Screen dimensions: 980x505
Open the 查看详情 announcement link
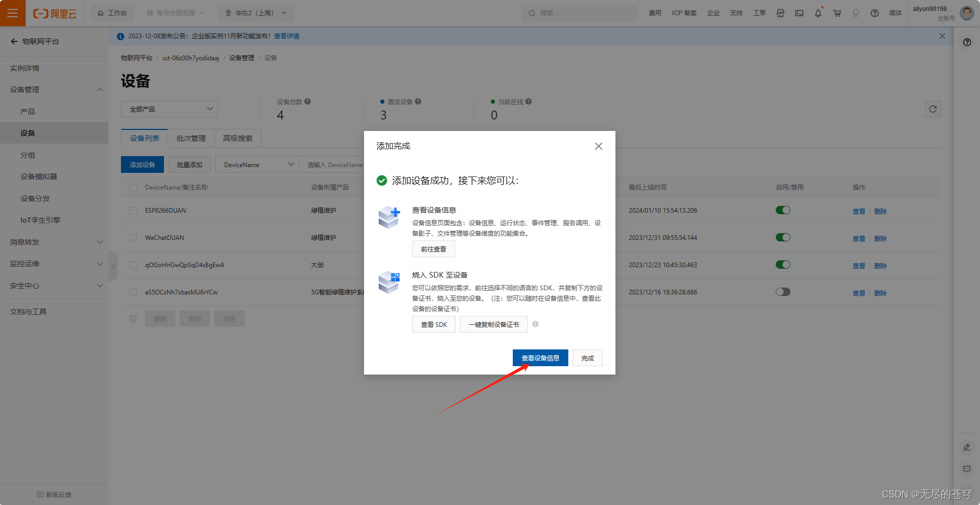pyautogui.click(x=287, y=36)
